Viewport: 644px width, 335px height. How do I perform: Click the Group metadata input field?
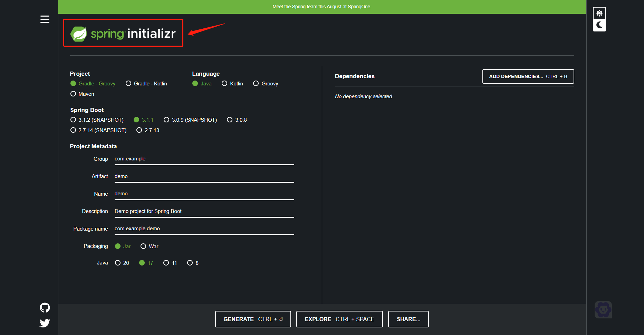tap(204, 159)
